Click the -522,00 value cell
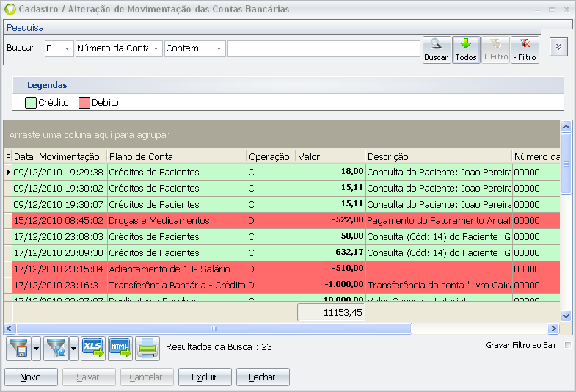This screenshot has width=576, height=392. point(330,220)
